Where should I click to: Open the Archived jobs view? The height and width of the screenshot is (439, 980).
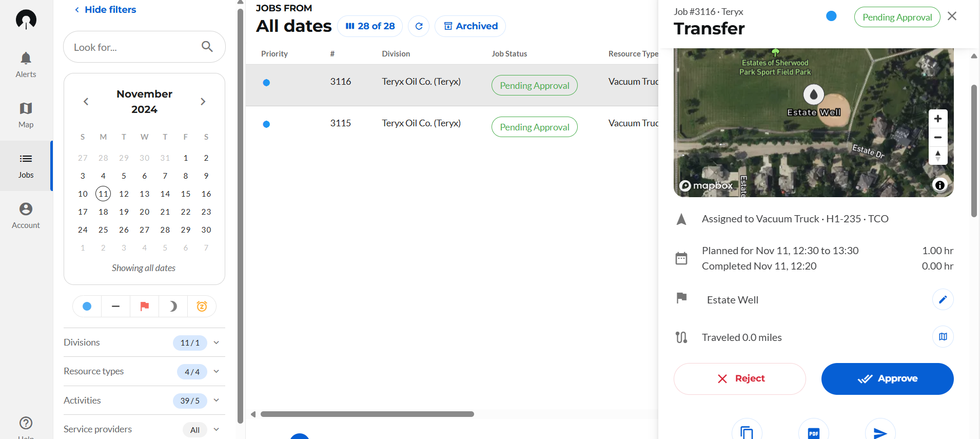point(470,26)
